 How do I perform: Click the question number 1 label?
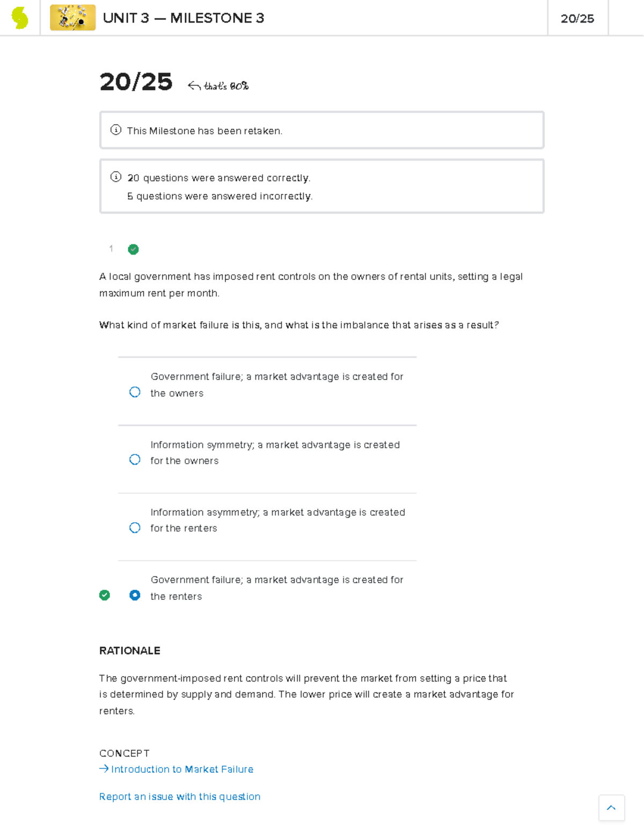(111, 249)
